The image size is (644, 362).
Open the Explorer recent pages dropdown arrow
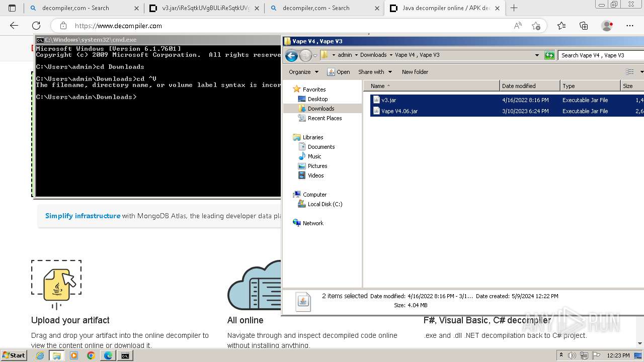315,55
